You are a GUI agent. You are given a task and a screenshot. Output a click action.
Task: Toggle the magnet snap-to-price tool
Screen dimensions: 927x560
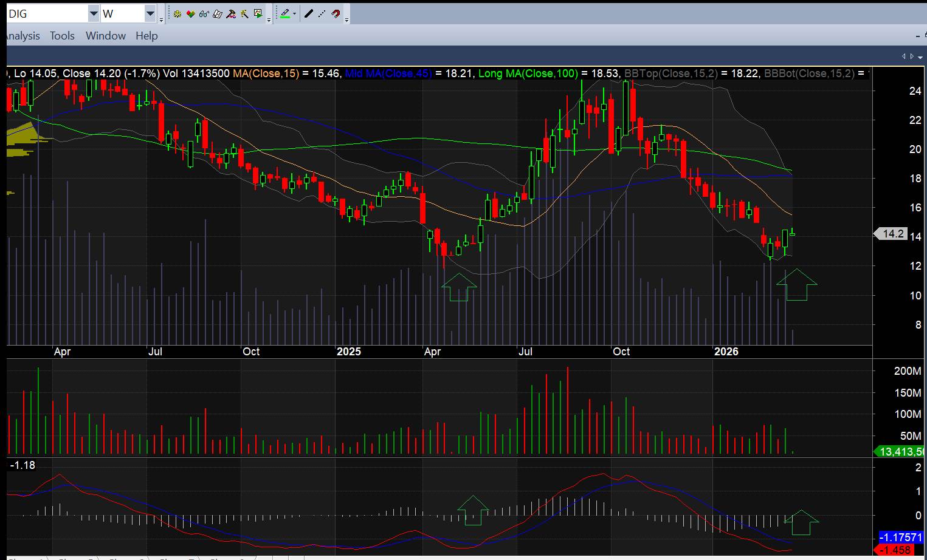click(x=336, y=13)
